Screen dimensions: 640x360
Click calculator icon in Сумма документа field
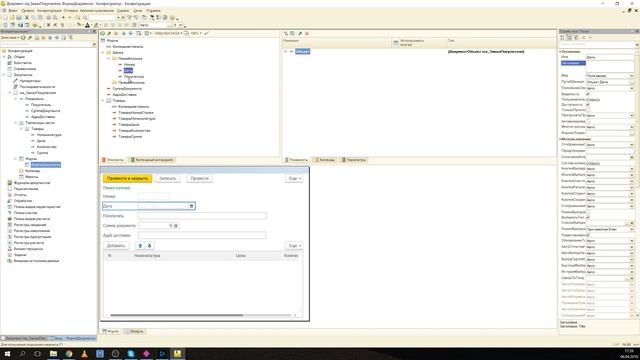(176, 226)
